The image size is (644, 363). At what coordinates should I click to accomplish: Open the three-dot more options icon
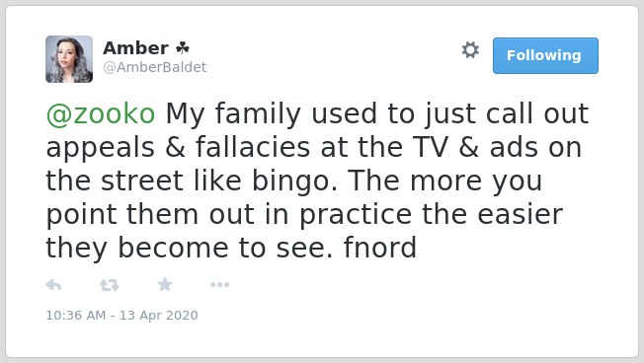tap(219, 285)
